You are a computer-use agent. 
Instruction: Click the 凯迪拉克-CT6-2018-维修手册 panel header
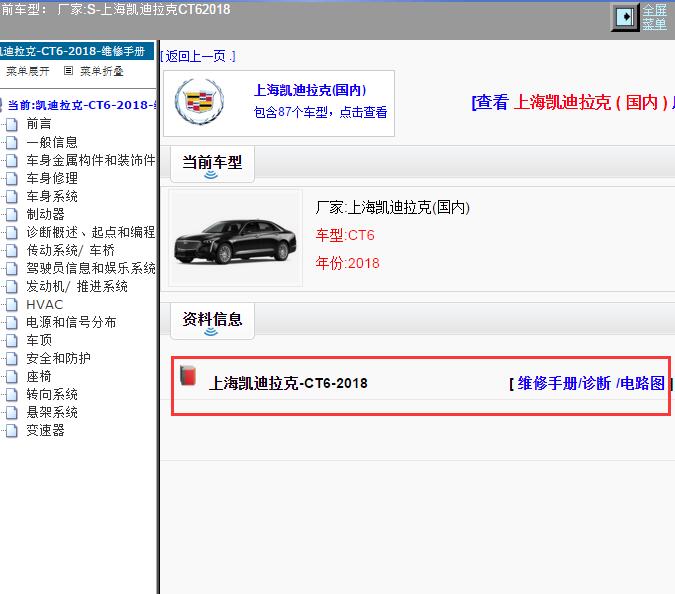click(77, 51)
